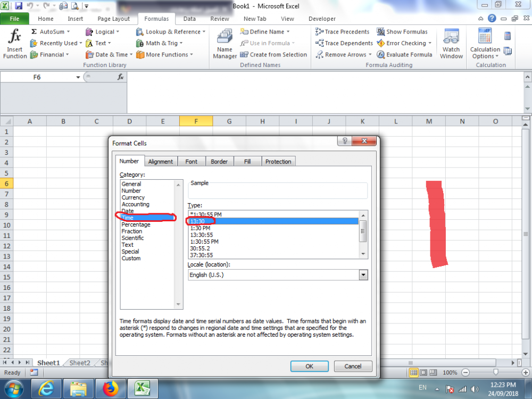Viewport: 532px width, 399px height.
Task: Open Logical functions menu
Action: pos(102,31)
